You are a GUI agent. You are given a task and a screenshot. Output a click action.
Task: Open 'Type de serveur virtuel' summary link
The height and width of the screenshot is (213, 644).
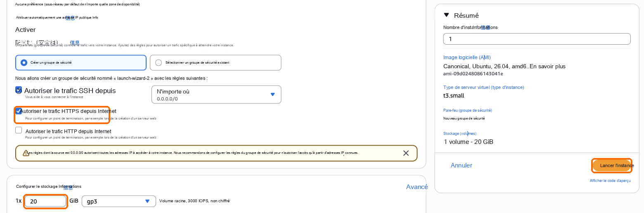(483, 87)
